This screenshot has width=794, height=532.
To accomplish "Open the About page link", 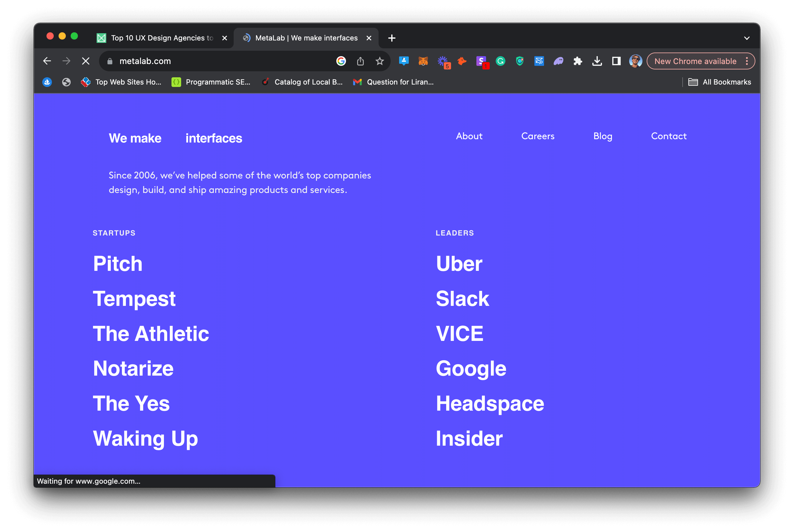I will [469, 136].
